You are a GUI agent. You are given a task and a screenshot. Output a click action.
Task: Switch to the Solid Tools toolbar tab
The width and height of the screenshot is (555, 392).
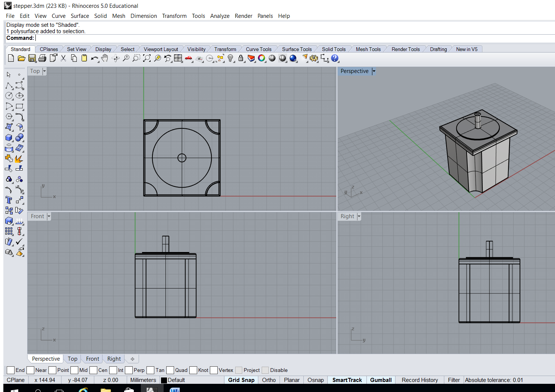click(334, 49)
